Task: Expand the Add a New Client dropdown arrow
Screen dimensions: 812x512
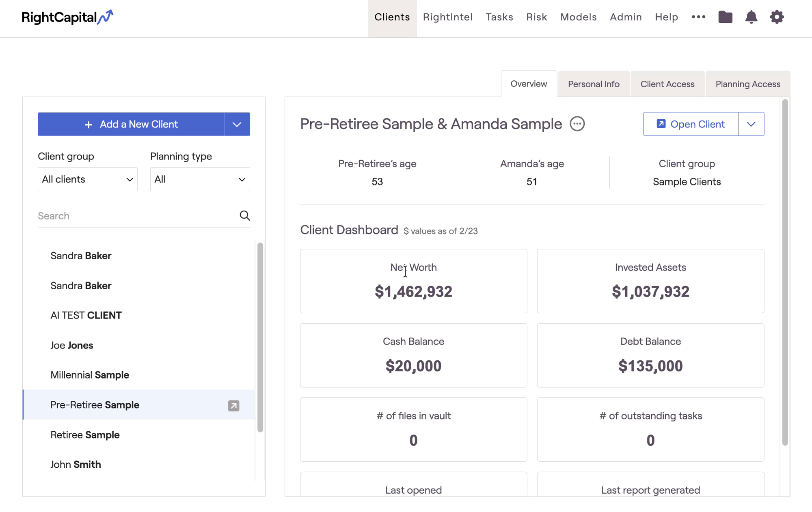Action: [237, 124]
